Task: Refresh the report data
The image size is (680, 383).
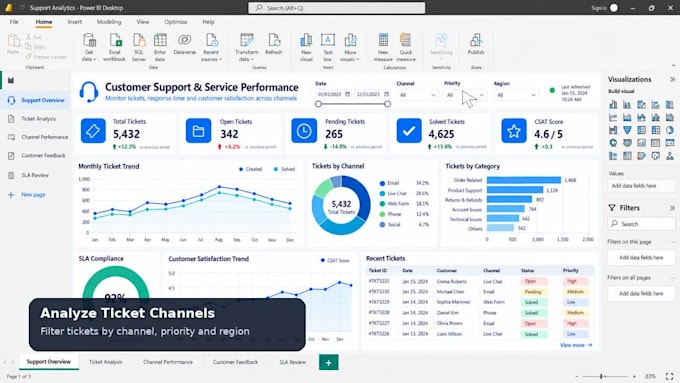Action: pyautogui.click(x=274, y=44)
